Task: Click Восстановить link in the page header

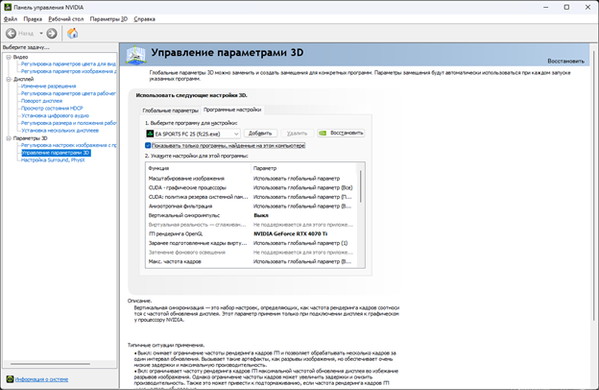Action: click(x=566, y=61)
